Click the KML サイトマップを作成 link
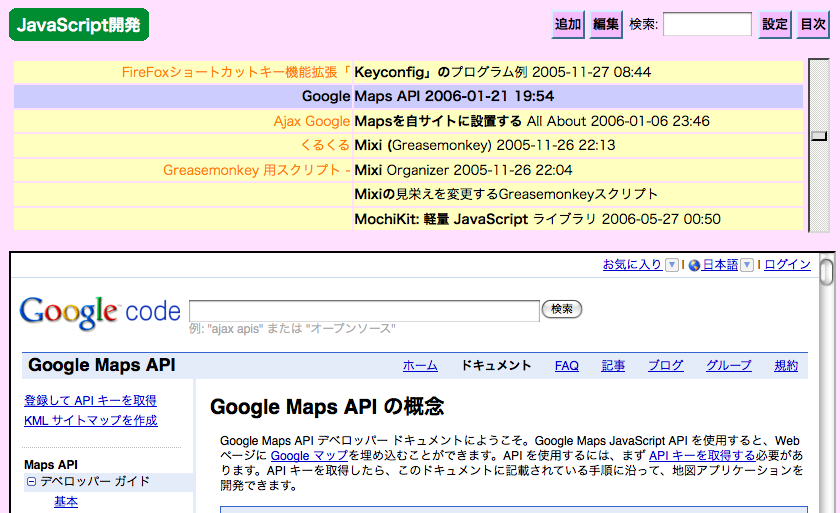Image resolution: width=840 pixels, height=513 pixels. tap(91, 420)
